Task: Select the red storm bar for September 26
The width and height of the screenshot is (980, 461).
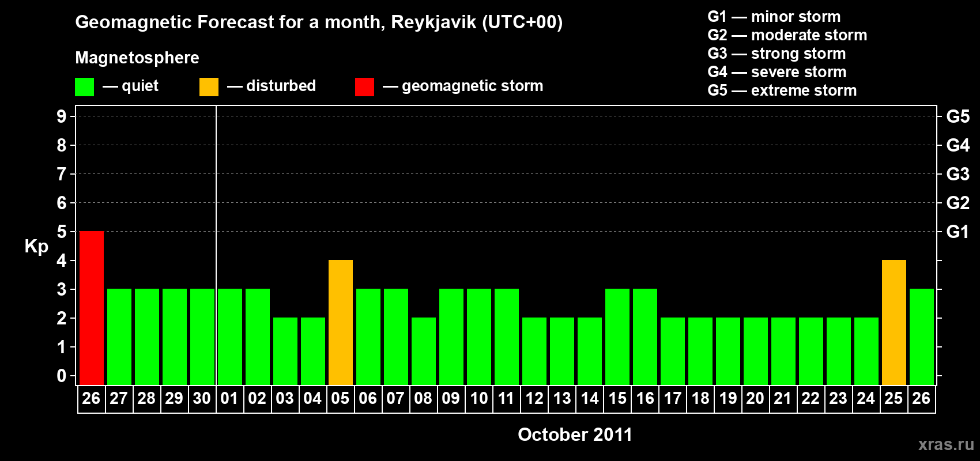Action: 92,308
